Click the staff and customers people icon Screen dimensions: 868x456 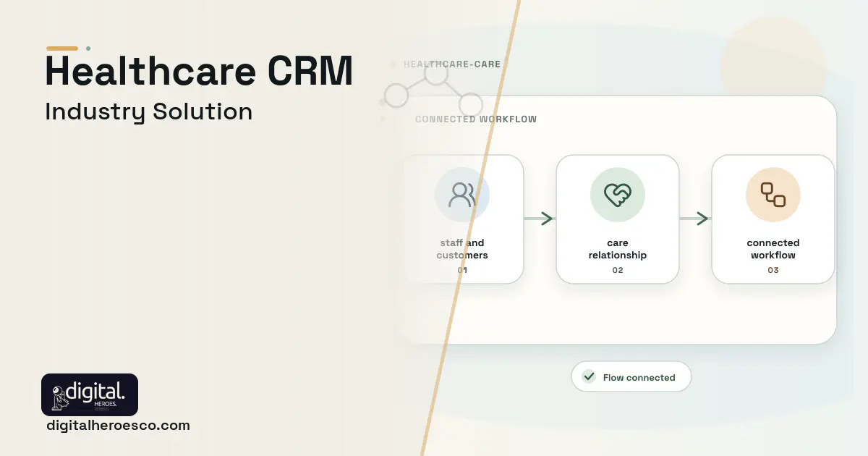tap(462, 195)
